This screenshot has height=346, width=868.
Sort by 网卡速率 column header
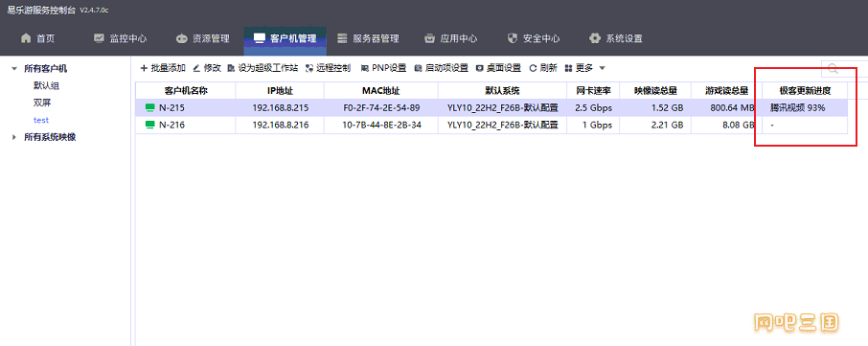593,91
